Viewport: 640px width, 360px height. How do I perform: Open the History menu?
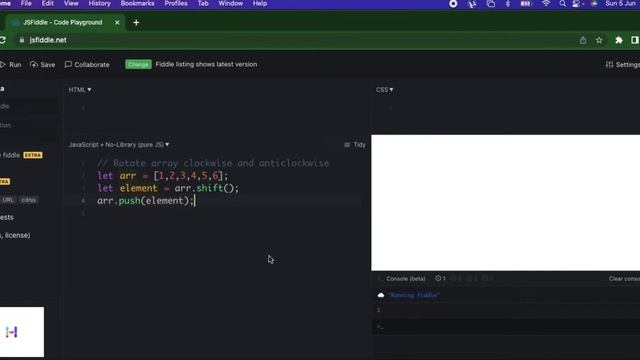tap(100, 4)
